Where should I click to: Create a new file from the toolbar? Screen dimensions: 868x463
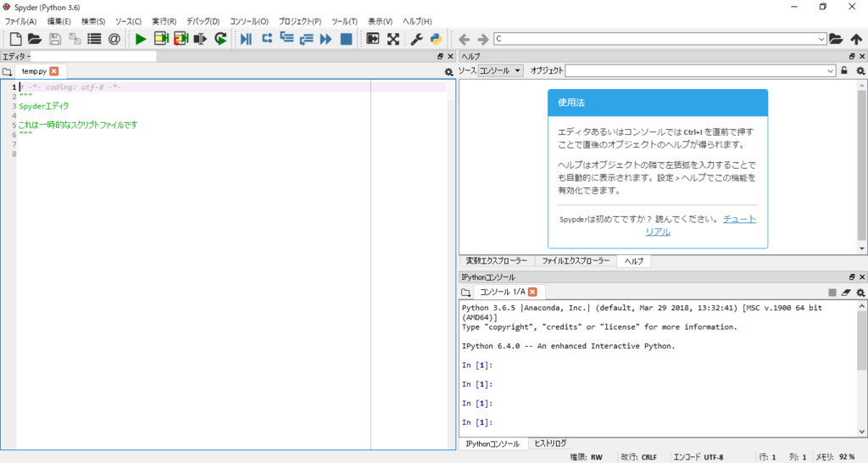tap(15, 39)
